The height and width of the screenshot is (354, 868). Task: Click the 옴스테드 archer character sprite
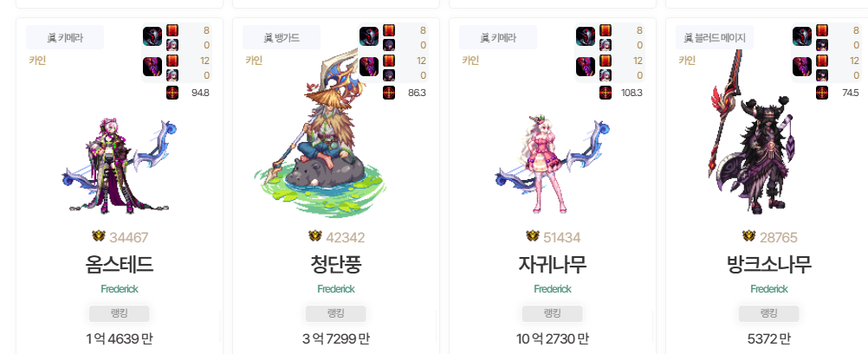[x=119, y=165]
